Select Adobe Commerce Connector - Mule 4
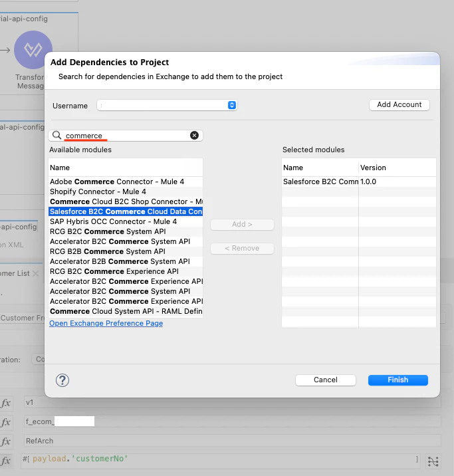The image size is (454, 476). 126,181
